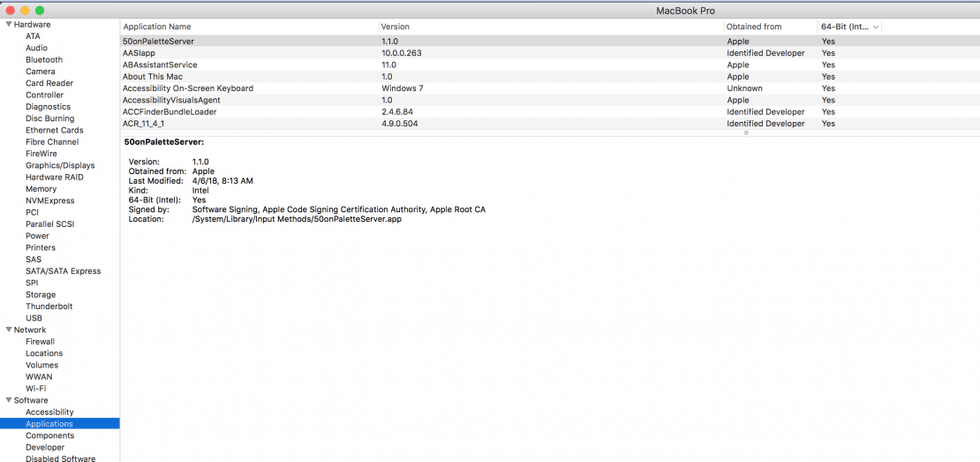This screenshot has height=462, width=980.
Task: Select Wi-Fi under Network
Action: 36,388
